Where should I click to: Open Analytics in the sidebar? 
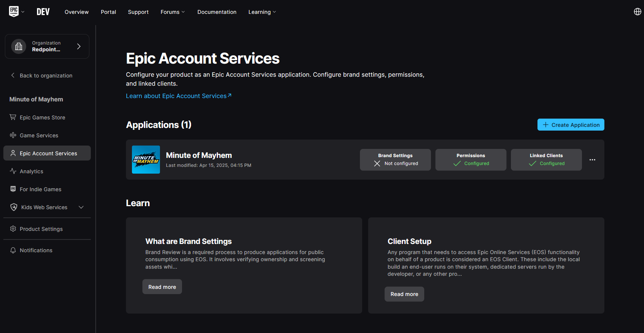47,171
